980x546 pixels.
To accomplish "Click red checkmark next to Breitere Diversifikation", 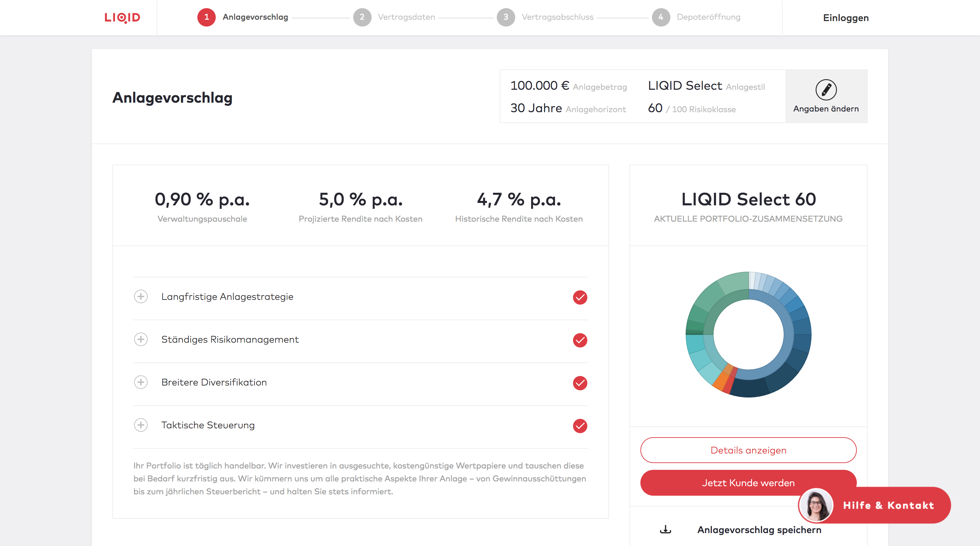I will 580,383.
